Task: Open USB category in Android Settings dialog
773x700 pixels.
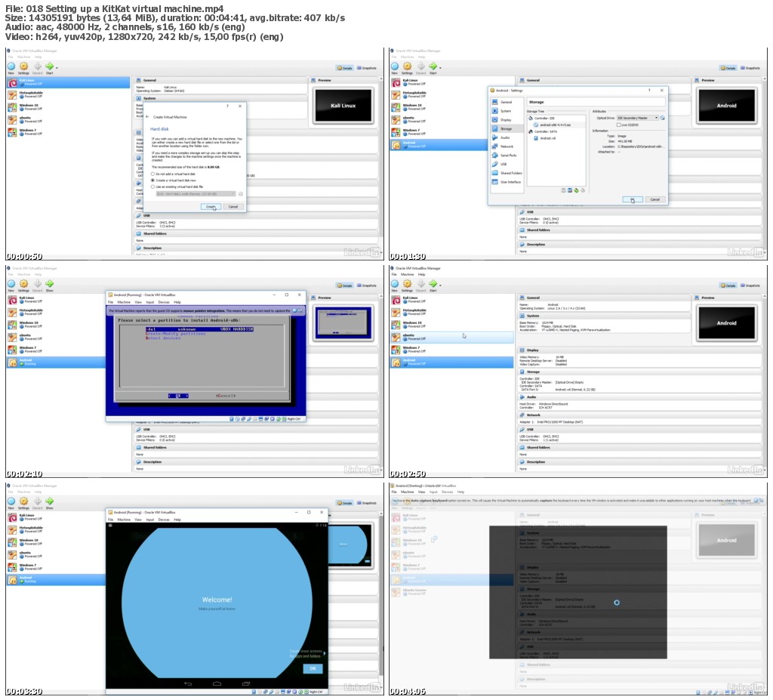Action: 507,165
